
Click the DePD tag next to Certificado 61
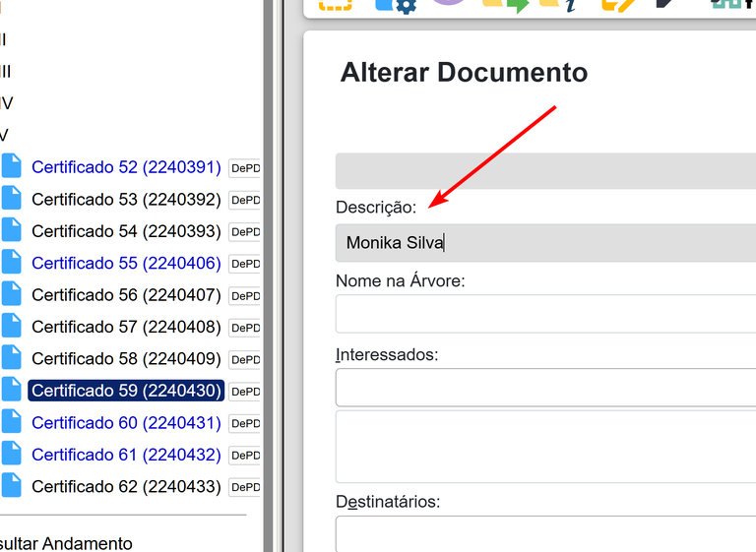pos(245,456)
